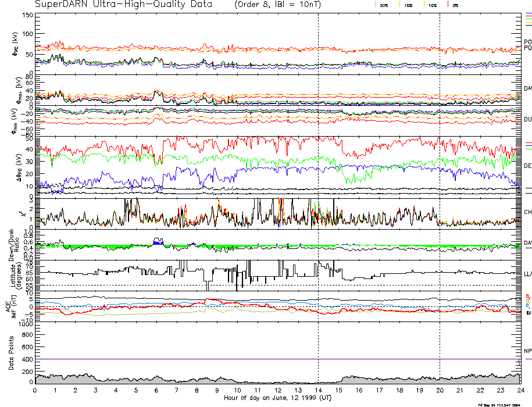Click the 15% legend label
Viewport: 532px width, 407px height.
[x=409, y=5]
